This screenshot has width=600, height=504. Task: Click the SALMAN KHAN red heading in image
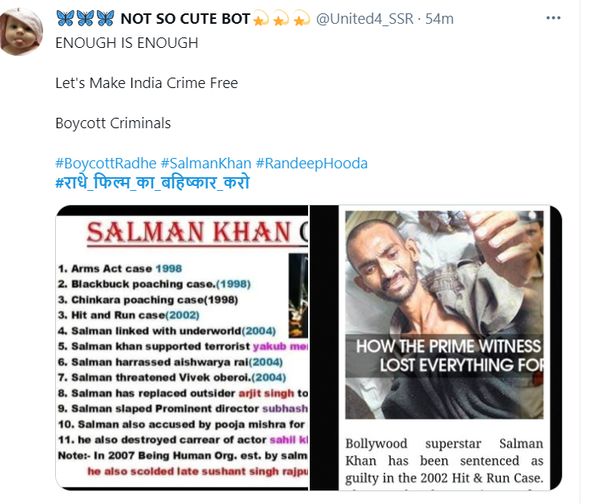[189, 232]
